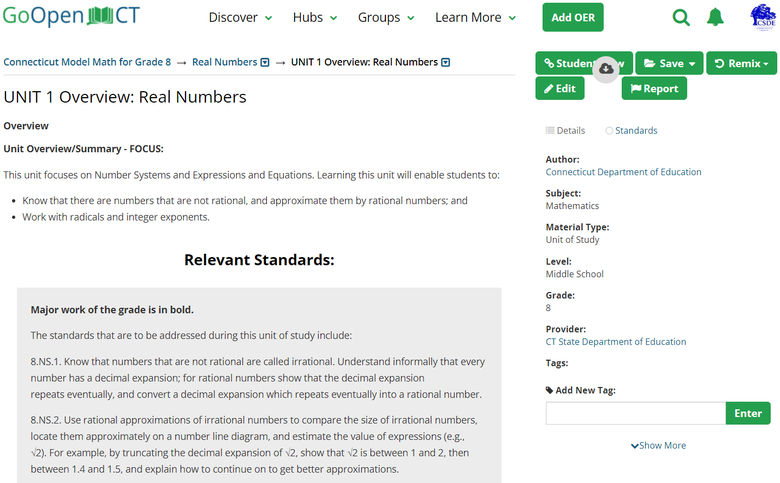Click the search magnifier icon
Viewport: 780px width, 483px height.
[x=681, y=17]
